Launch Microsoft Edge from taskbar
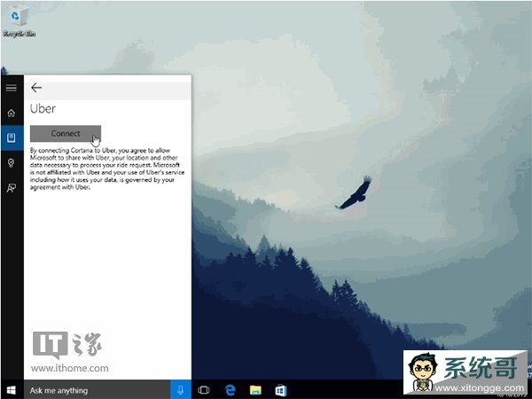 point(230,390)
